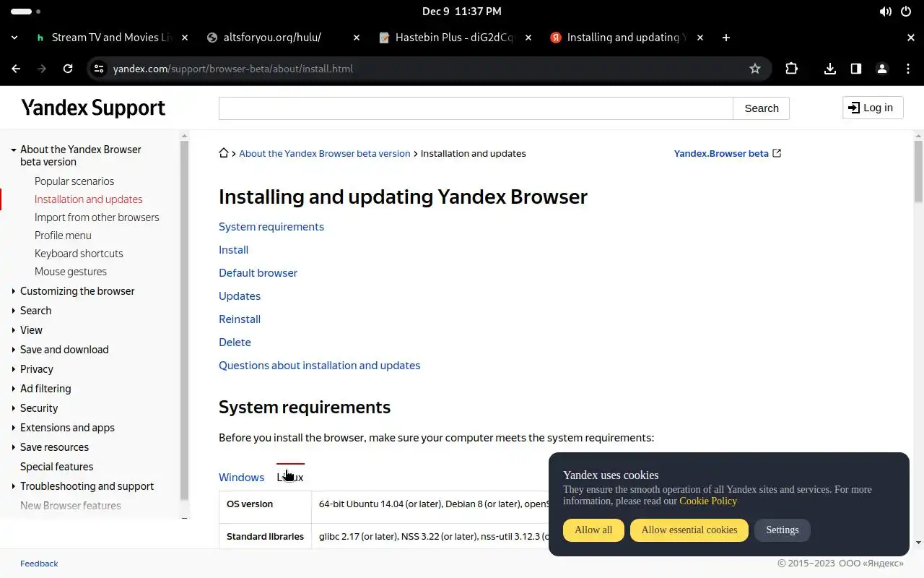
Task: Expand the View sidebar section
Action: 14,330
